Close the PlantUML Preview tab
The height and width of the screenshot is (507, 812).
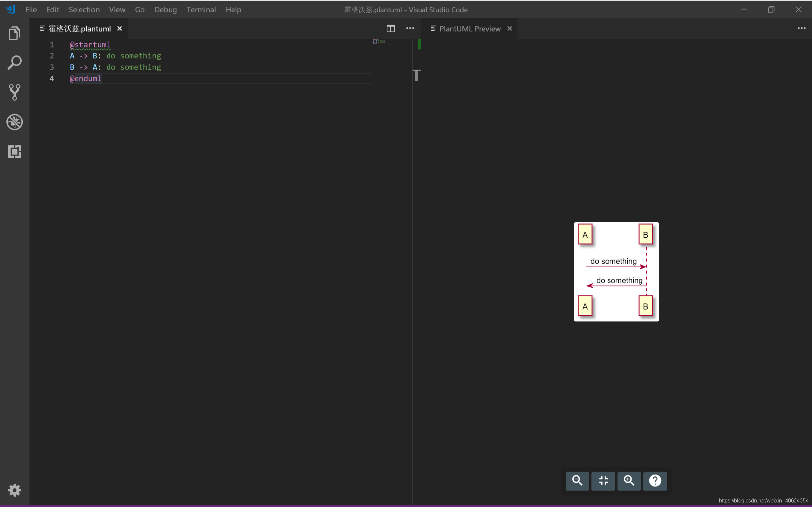(510, 28)
